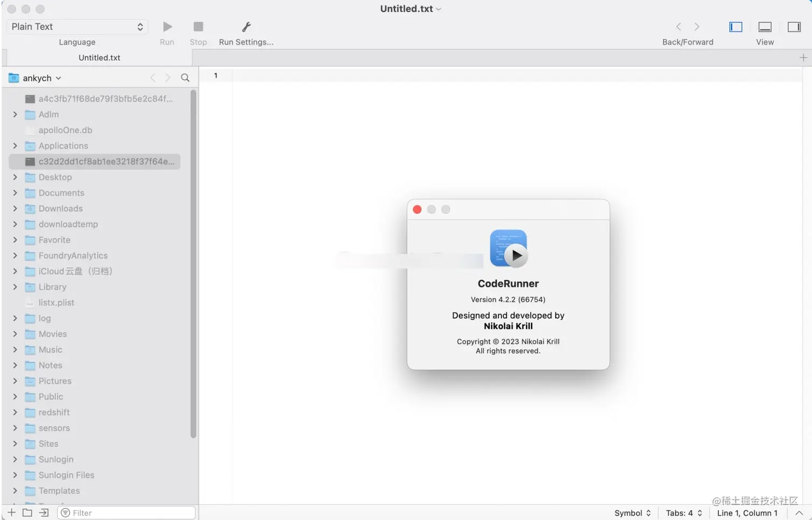The width and height of the screenshot is (812, 520).
Task: Expand the Downloads folder
Action: click(x=15, y=209)
